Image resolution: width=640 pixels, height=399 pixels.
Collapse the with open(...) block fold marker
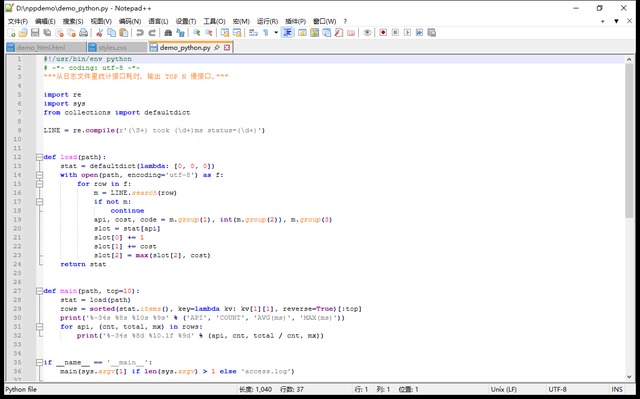pos(39,175)
